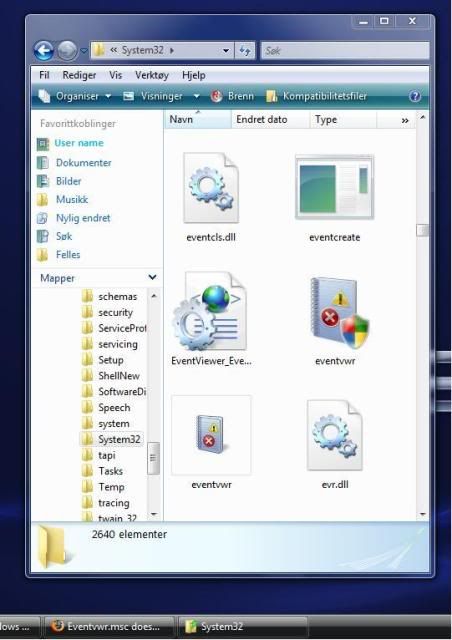
Task: Click the Brenn toolbar button
Action: pyautogui.click(x=232, y=96)
